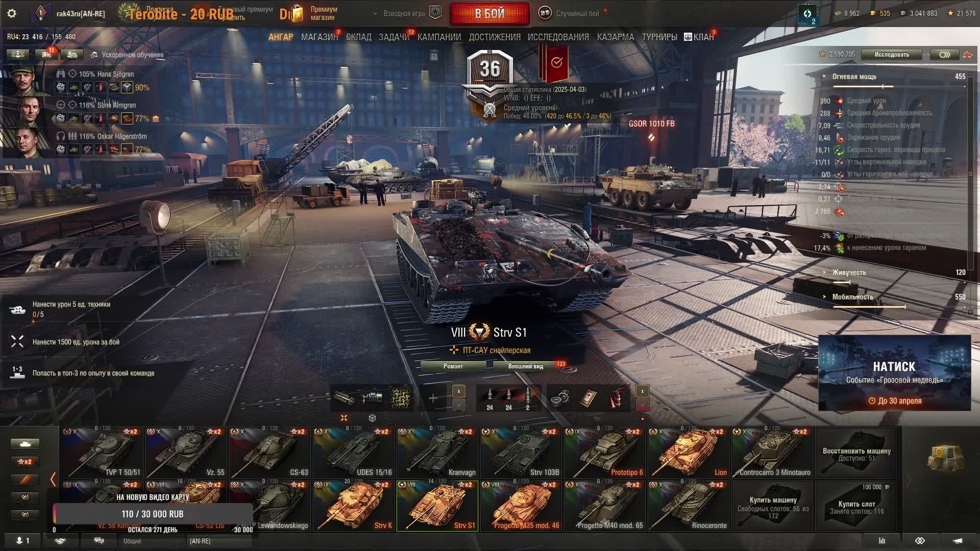The image size is (980, 551).
Task: Click the Исследовать button
Action: (892, 55)
